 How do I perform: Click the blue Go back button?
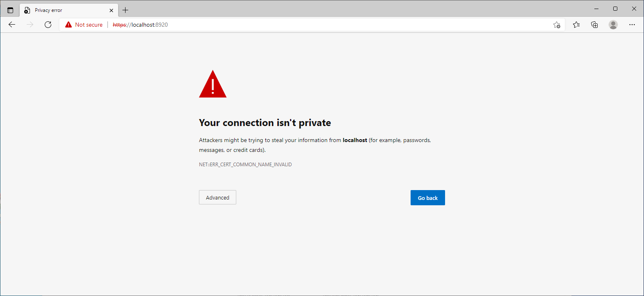tap(428, 198)
